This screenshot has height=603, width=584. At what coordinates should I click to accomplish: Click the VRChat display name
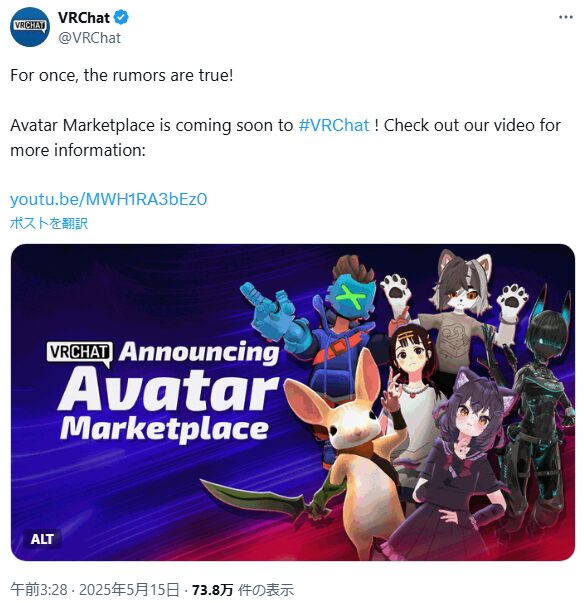[84, 18]
